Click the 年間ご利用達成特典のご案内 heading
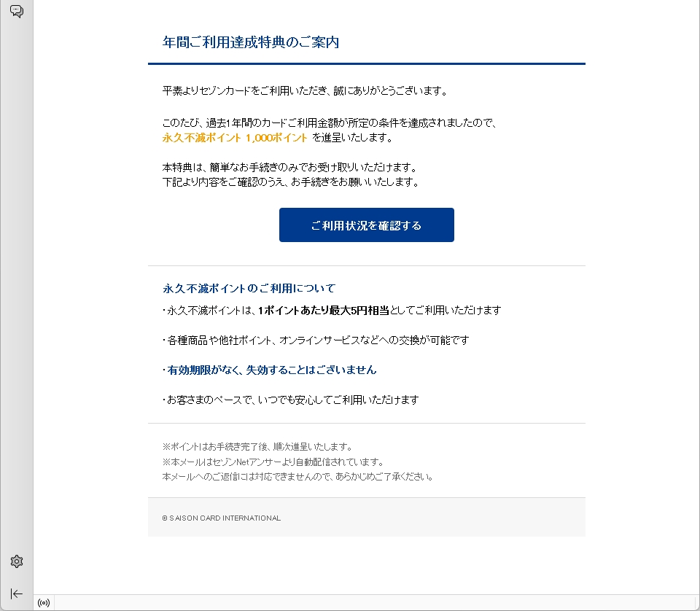Image resolution: width=700 pixels, height=611 pixels. click(x=250, y=42)
